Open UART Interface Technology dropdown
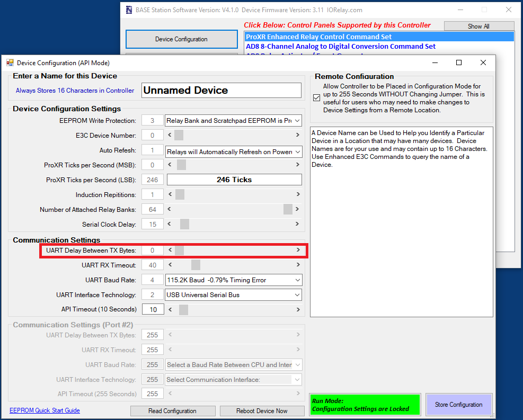The width and height of the screenshot is (523, 420). pyautogui.click(x=297, y=295)
